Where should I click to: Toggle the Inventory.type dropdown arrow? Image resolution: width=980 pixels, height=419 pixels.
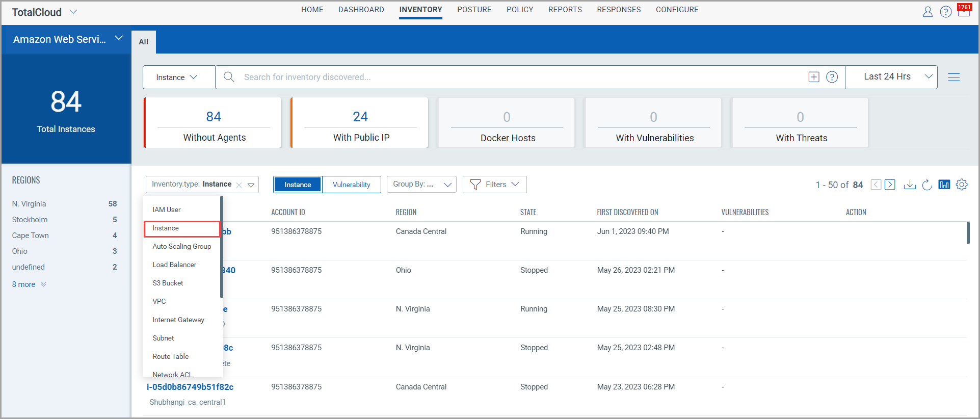coord(251,185)
